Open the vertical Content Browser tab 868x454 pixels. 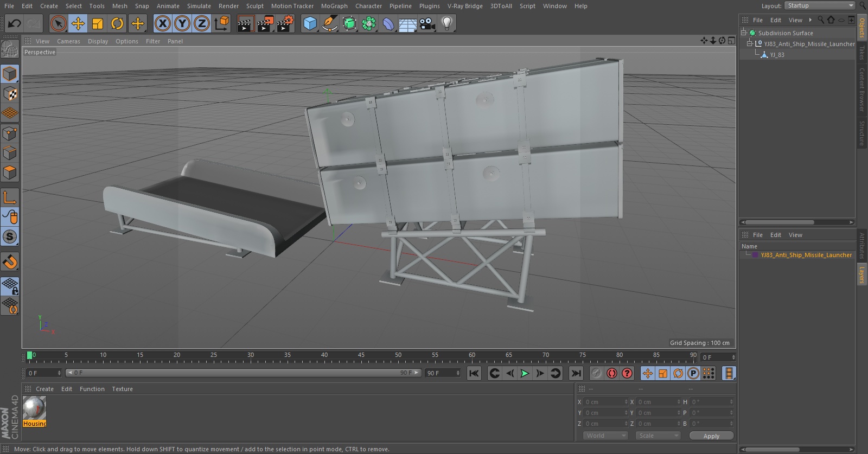[861, 89]
